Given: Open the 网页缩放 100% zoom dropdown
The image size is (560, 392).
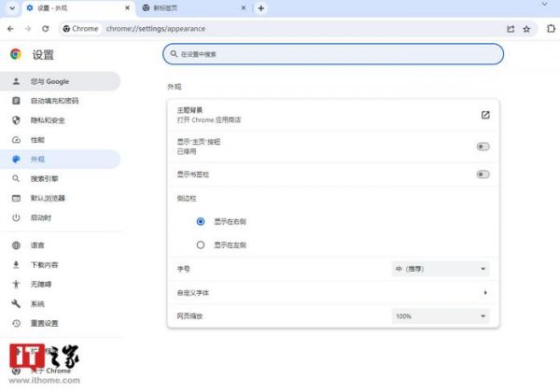Looking at the screenshot, I should [x=440, y=316].
